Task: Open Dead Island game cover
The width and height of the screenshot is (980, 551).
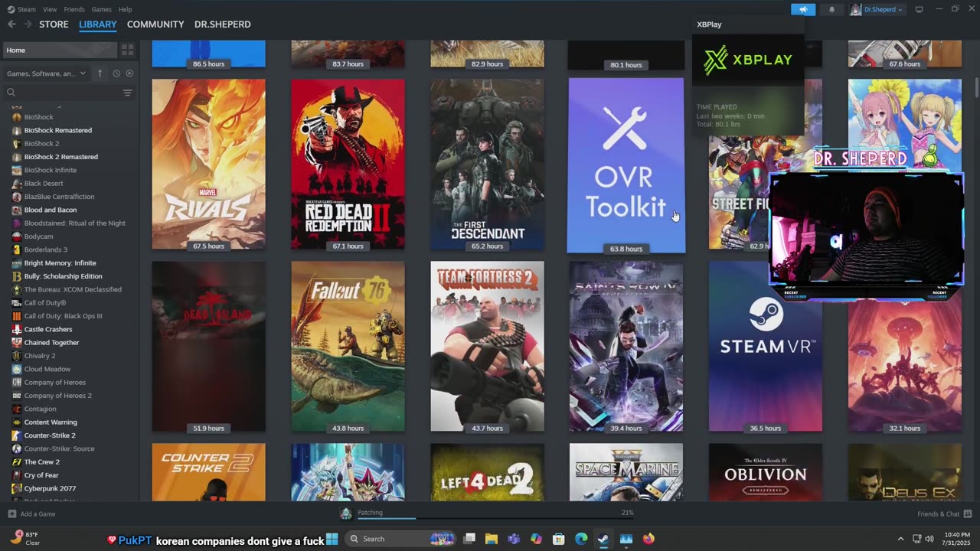Action: coord(208,346)
